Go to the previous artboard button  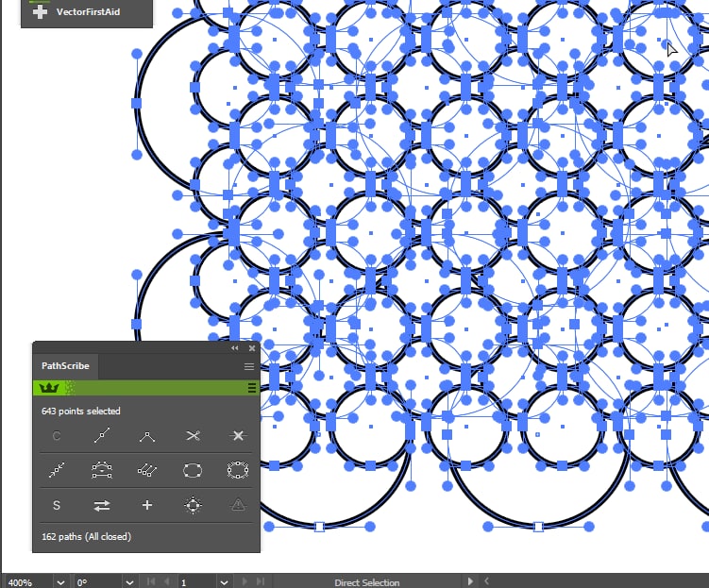click(x=167, y=581)
